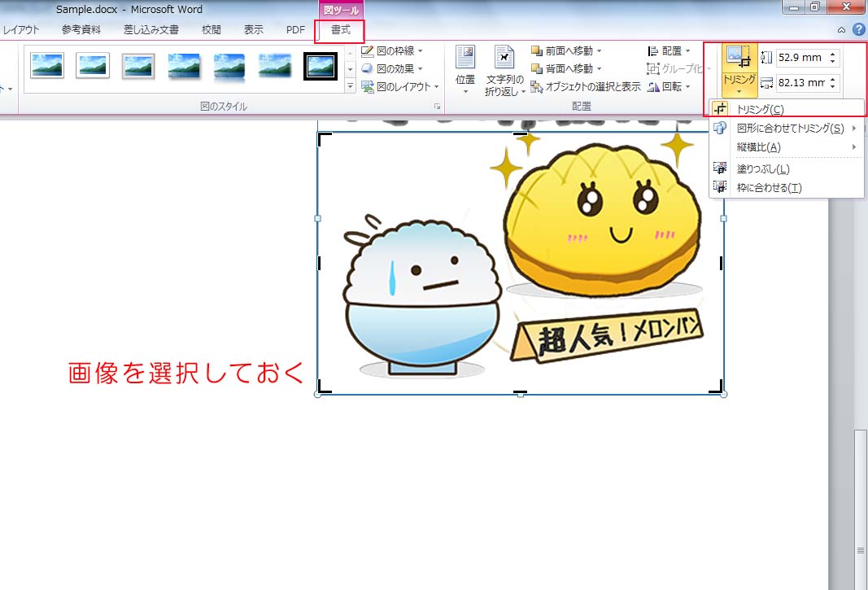
Task: Apply the fourth drop-shadow picture style
Action: [x=184, y=65]
